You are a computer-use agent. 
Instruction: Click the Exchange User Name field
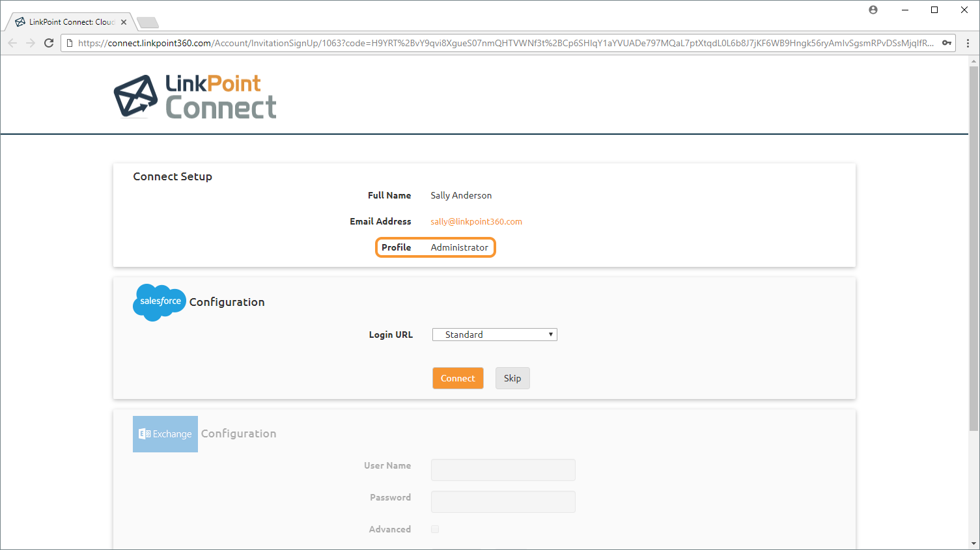(x=503, y=470)
